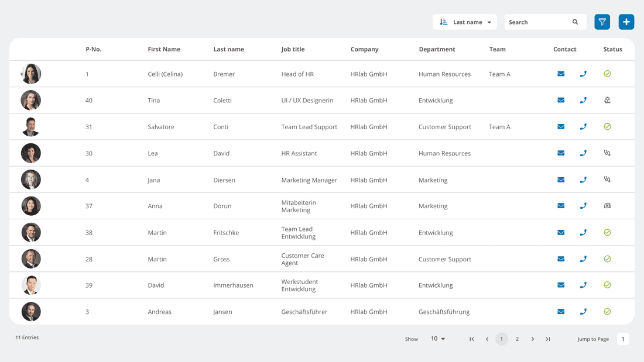The height and width of the screenshot is (362, 644).
Task: Open the Last name chevron arrow
Action: tap(489, 22)
